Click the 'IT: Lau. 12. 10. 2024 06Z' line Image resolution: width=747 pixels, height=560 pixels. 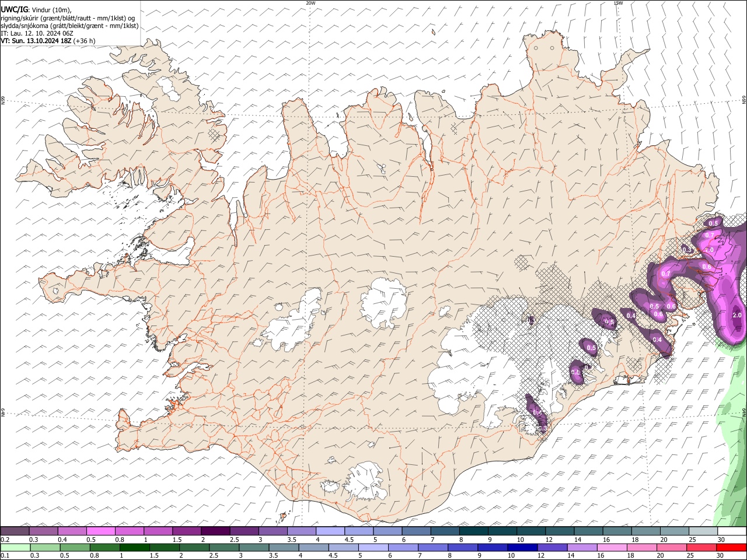point(37,33)
